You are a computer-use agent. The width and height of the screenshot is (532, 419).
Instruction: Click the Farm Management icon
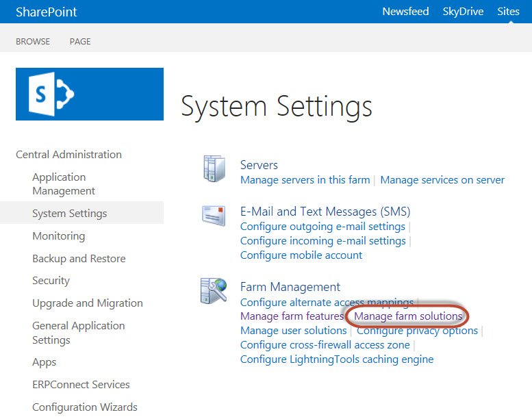coord(214,291)
